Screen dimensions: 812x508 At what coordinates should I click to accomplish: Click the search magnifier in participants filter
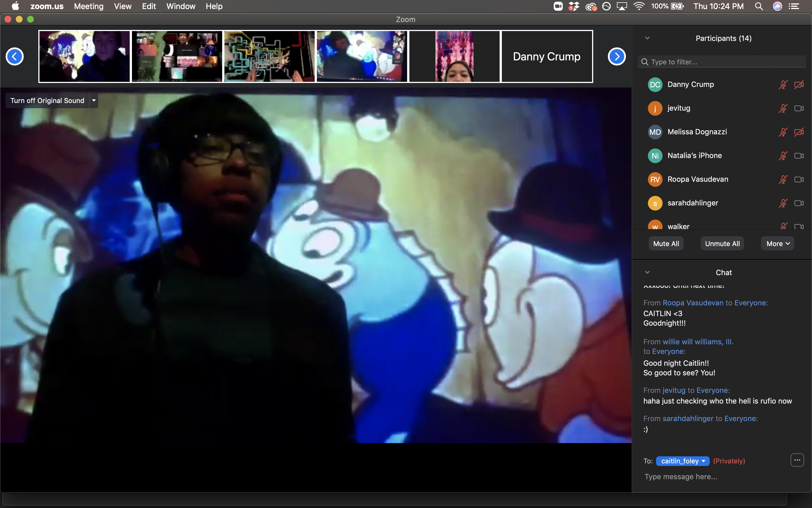pos(645,62)
